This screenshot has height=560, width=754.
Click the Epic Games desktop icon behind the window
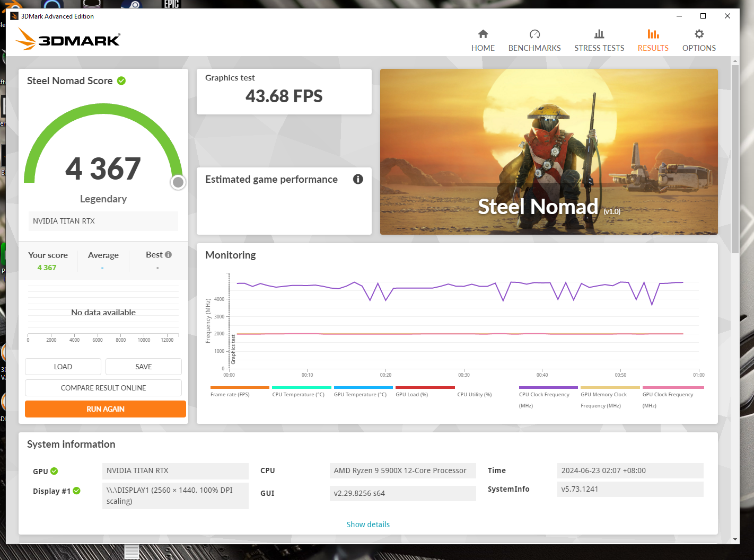pos(171,4)
